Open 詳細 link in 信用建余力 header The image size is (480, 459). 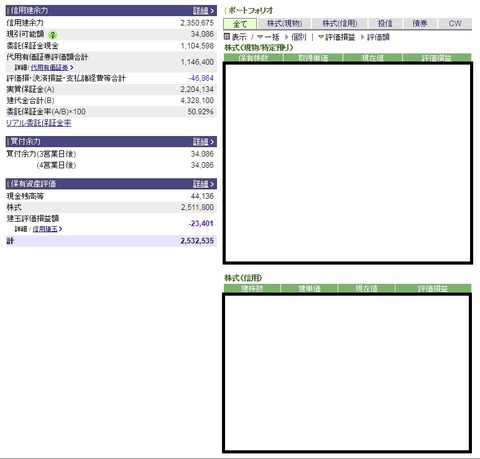click(204, 11)
